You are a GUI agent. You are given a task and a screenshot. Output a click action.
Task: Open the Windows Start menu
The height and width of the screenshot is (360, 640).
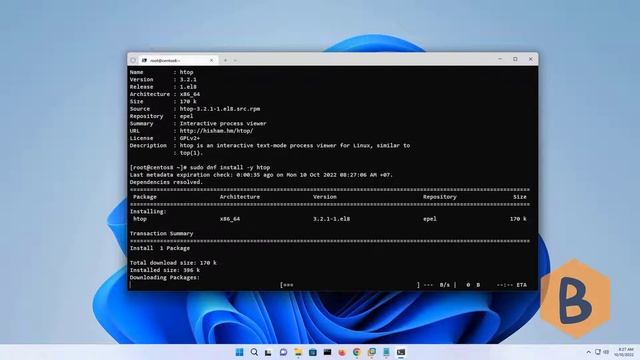point(240,352)
